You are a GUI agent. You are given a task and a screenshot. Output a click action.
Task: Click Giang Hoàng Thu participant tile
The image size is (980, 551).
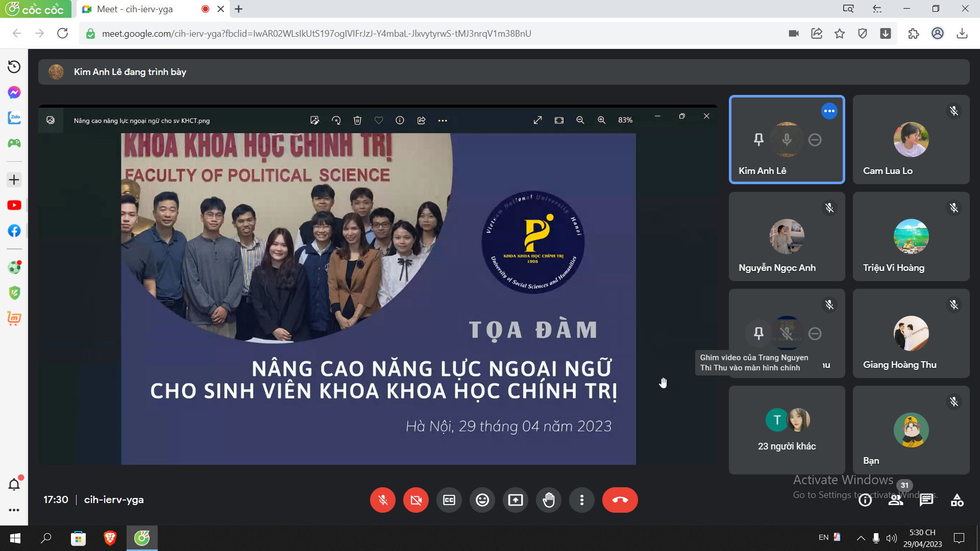[x=911, y=333]
